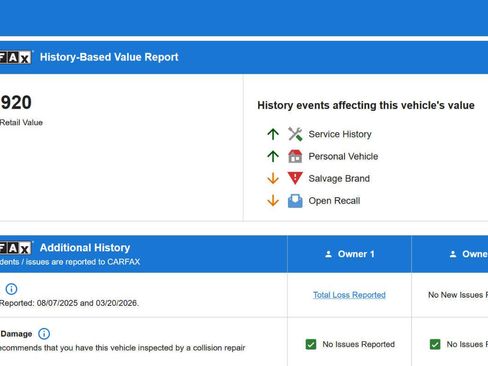
Task: Click Owner 1 green No Issues Reported checkbox
Action: (311, 344)
